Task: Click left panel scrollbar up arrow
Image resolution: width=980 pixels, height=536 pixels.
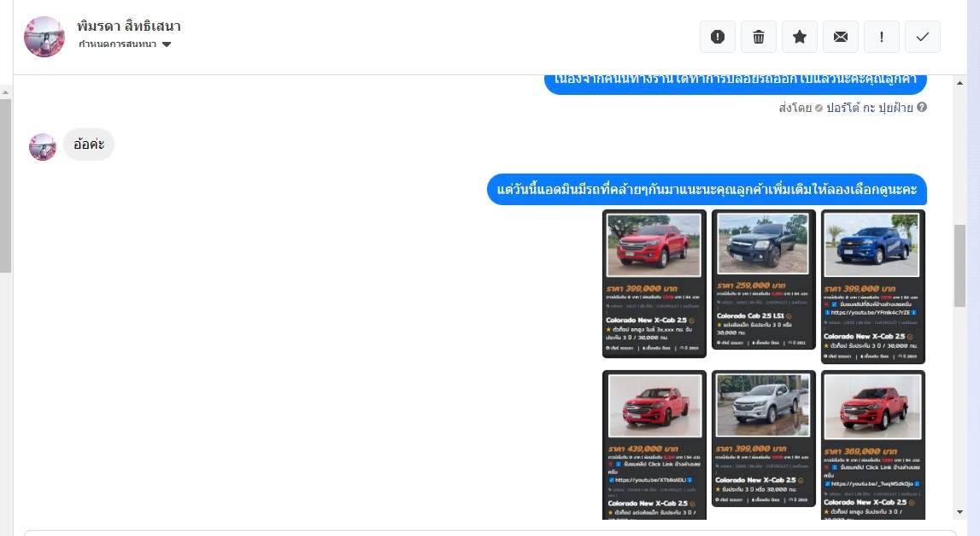Action: point(6,92)
